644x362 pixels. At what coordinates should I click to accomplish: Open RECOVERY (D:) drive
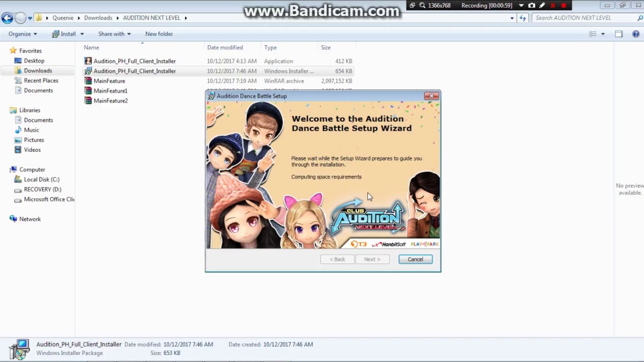[x=42, y=189]
